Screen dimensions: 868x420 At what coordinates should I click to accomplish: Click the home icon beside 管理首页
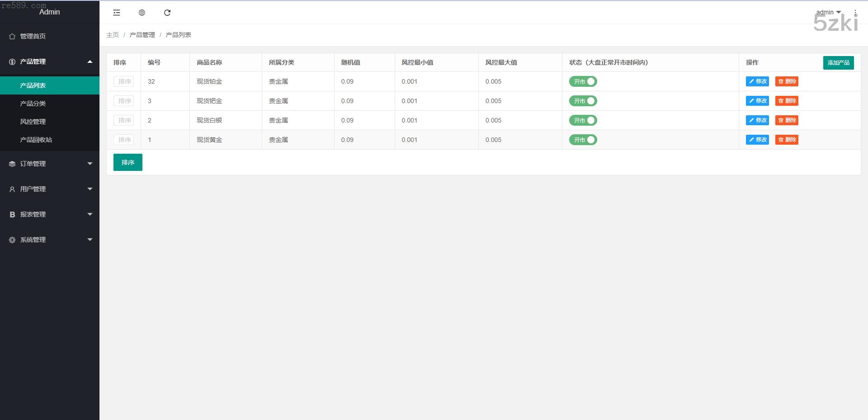tap(12, 36)
